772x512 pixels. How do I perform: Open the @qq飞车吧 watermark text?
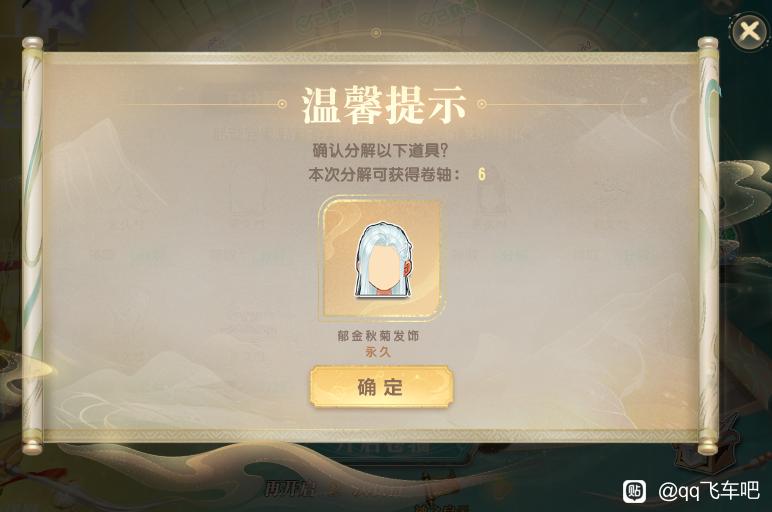pos(709,491)
